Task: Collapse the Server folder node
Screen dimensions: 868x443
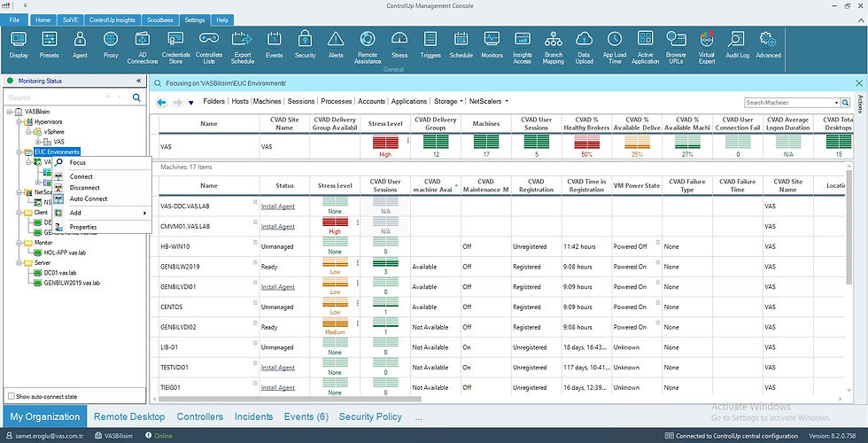Action: click(x=19, y=263)
